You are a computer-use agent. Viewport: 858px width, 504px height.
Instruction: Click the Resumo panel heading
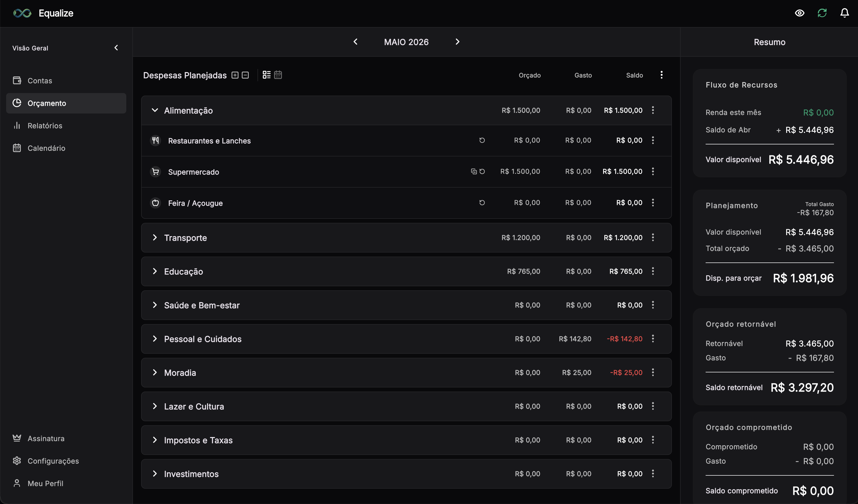pyautogui.click(x=770, y=42)
